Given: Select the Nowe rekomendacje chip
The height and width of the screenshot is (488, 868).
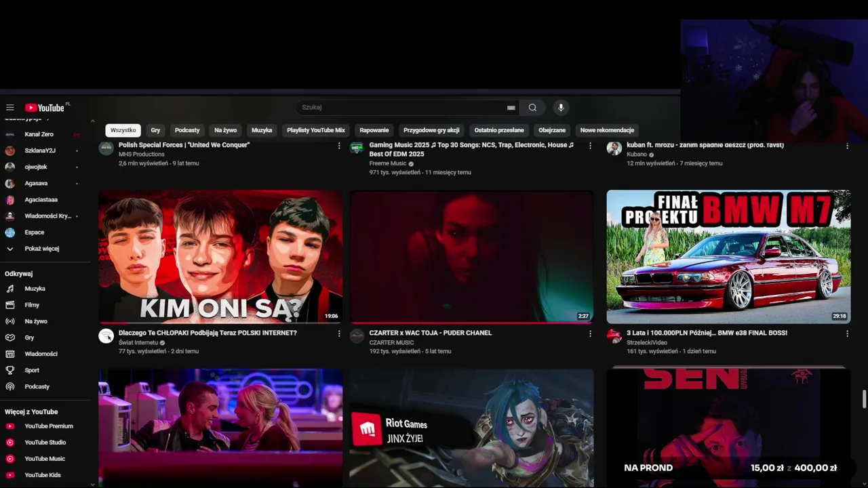Looking at the screenshot, I should (607, 130).
